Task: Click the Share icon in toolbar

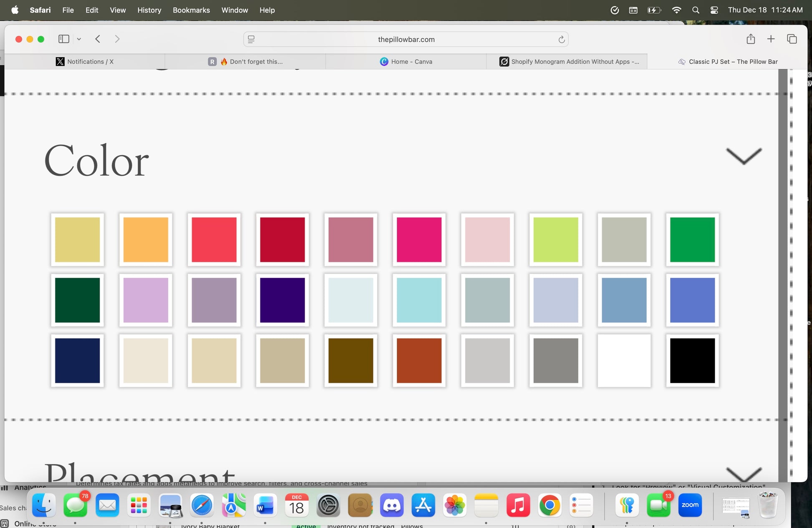Action: point(751,39)
